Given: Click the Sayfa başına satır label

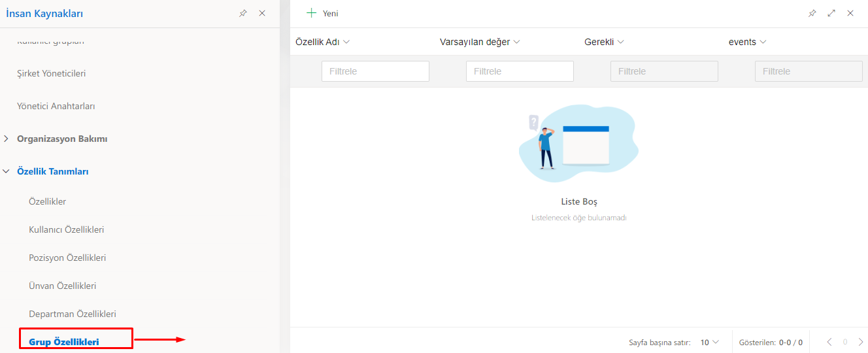Looking at the screenshot, I should tap(659, 342).
